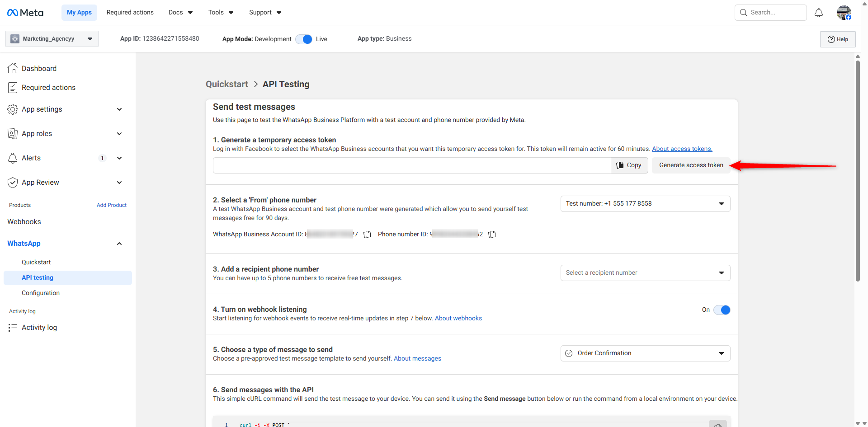This screenshot has width=868, height=427.
Task: Expand the Alerts section
Action: click(x=119, y=158)
